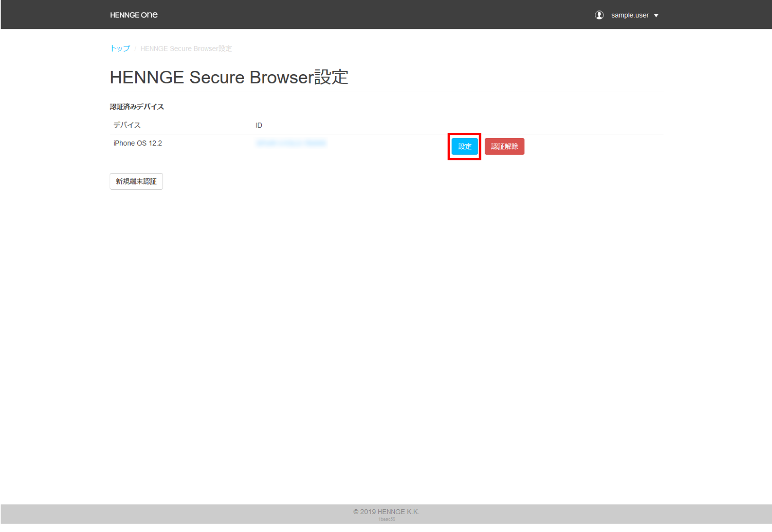Go to トップ via the breadcrumb
The height and width of the screenshot is (532, 772).
point(120,48)
